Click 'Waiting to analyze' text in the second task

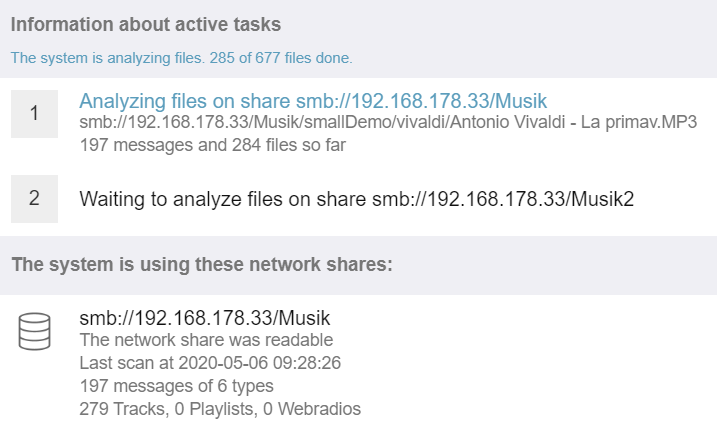tap(161, 199)
